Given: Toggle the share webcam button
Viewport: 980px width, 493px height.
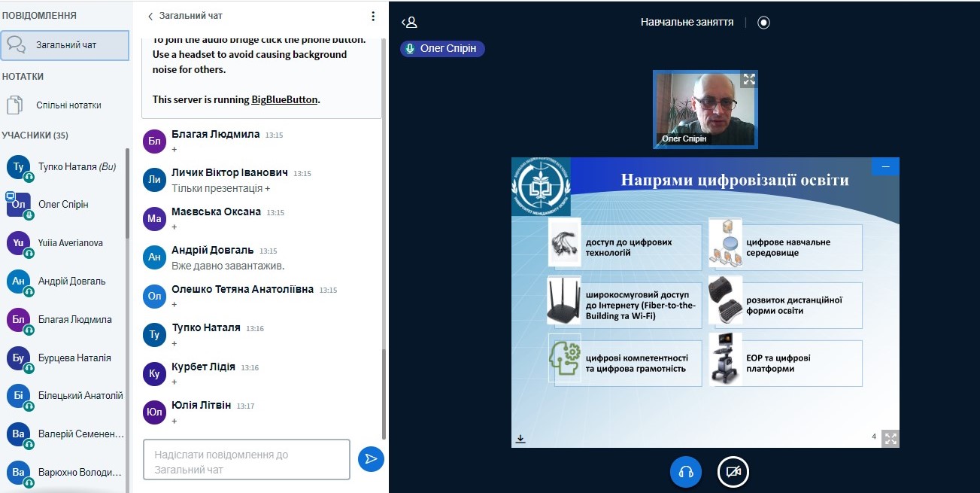Looking at the screenshot, I should click(733, 472).
